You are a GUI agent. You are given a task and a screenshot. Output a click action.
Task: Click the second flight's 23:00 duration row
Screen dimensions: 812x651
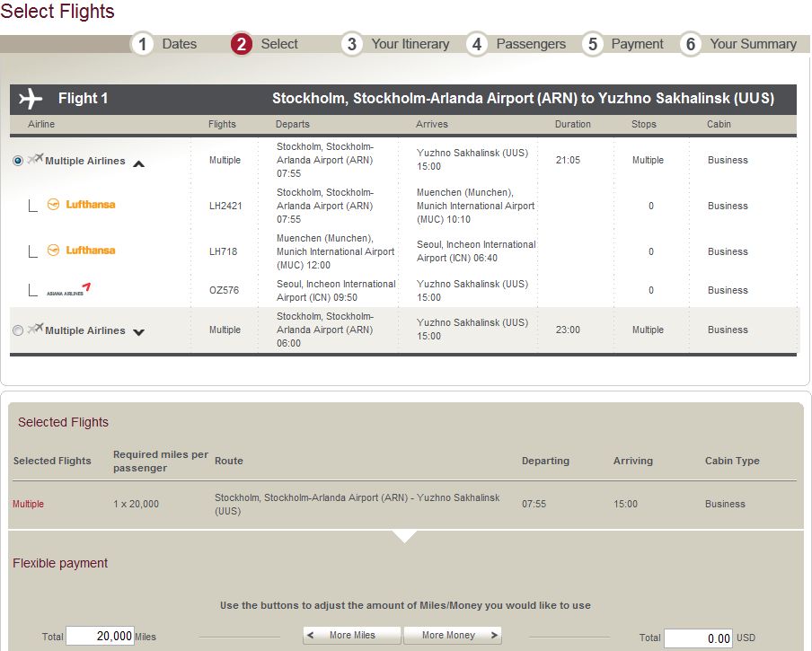(568, 330)
